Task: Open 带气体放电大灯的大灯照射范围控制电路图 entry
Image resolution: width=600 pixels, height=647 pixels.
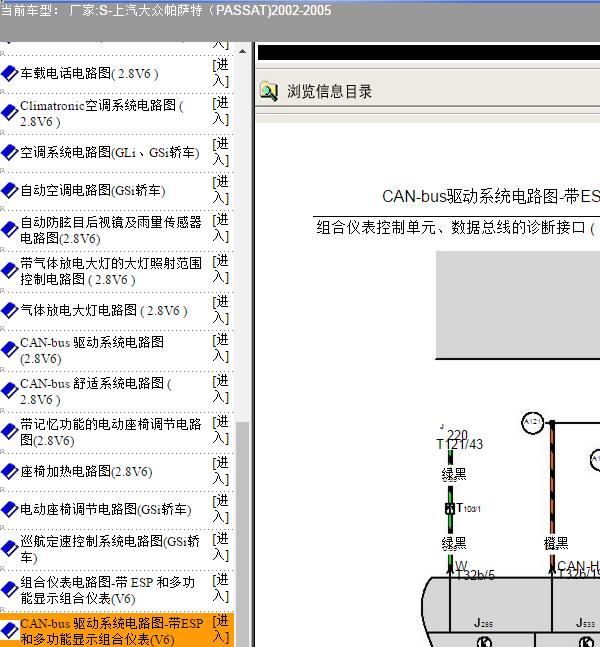Action: point(111,271)
